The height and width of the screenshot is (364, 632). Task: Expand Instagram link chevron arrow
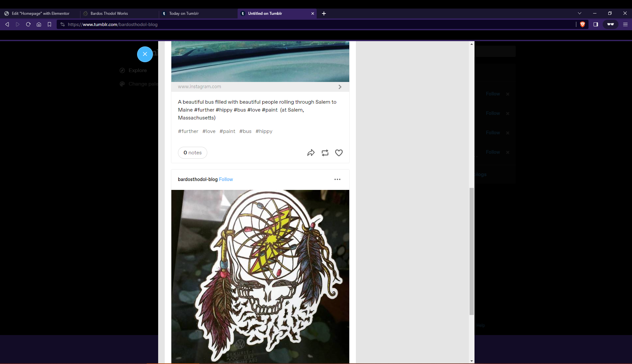tap(340, 87)
